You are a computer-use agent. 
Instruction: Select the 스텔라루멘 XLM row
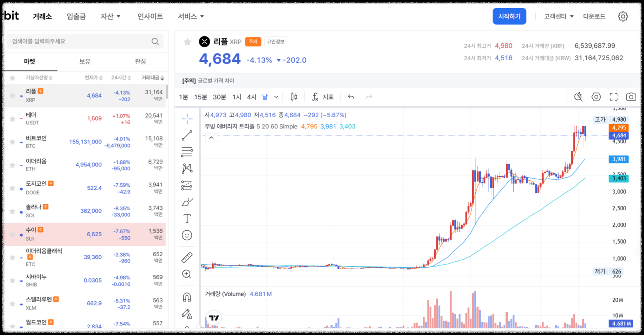(x=84, y=303)
